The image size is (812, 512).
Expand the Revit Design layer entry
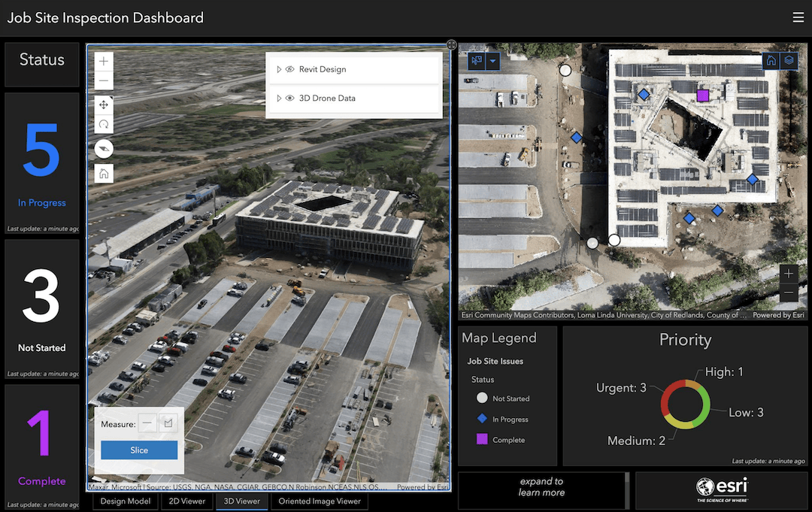pyautogui.click(x=279, y=69)
